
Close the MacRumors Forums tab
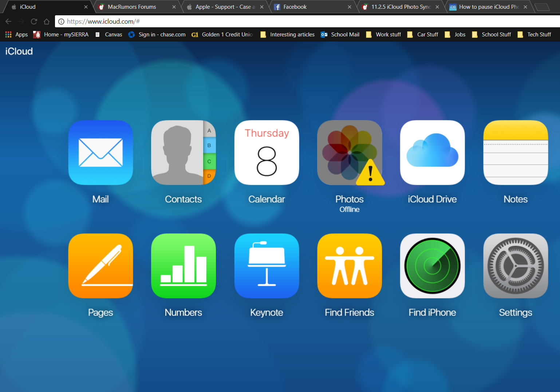coord(174,7)
